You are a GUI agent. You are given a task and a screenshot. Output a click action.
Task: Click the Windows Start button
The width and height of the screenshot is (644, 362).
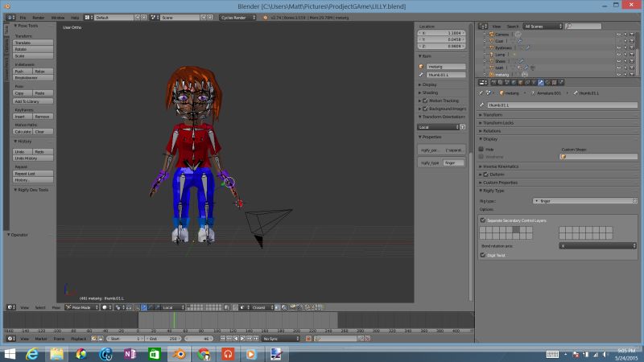tap(10, 354)
